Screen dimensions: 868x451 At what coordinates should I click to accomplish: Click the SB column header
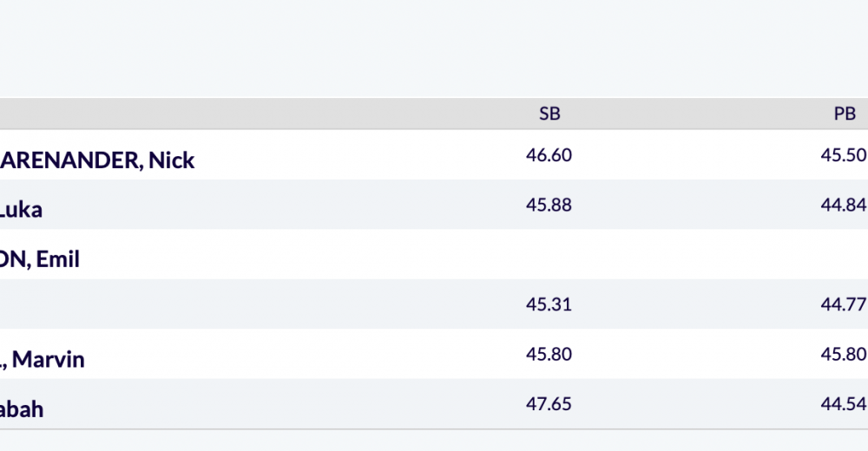point(549,114)
